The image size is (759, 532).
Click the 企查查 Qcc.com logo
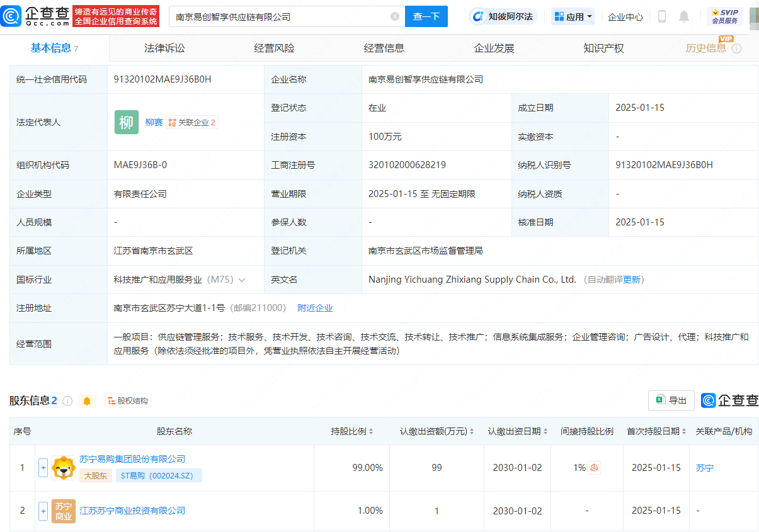(x=35, y=16)
